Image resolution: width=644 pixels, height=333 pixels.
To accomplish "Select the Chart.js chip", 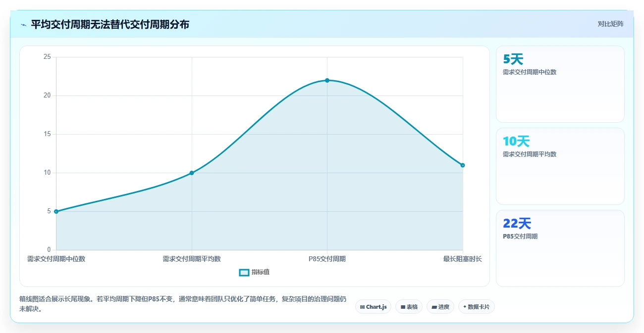I will [373, 307].
